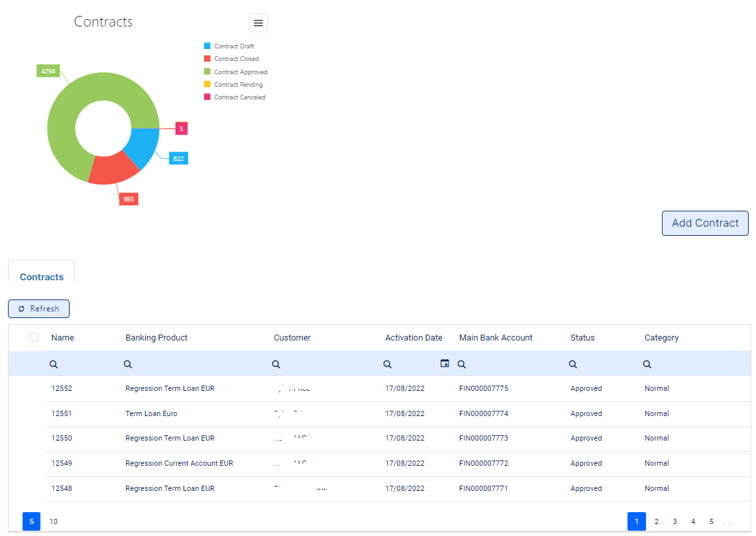This screenshot has height=536, width=756.
Task: Set page size to 10 rows
Action: click(x=54, y=521)
